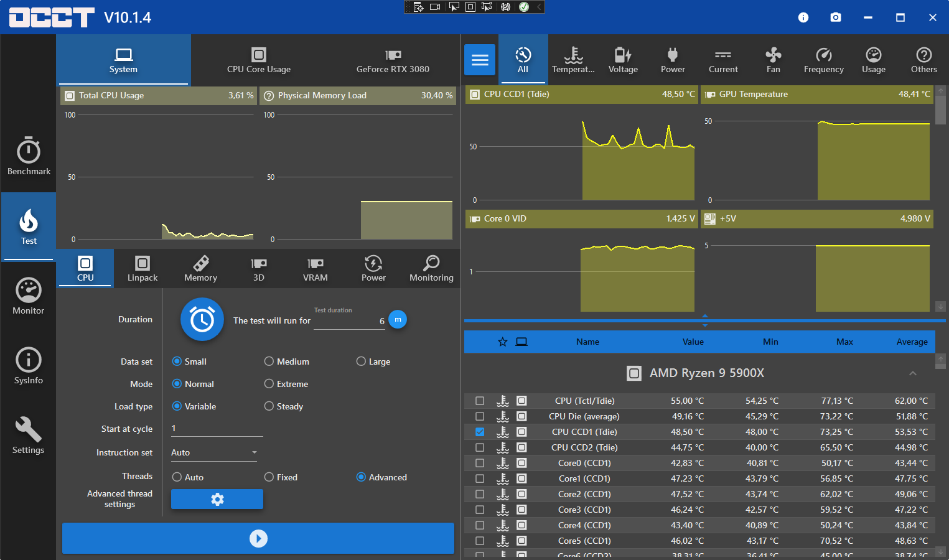This screenshot has height=560, width=949.
Task: Uncheck the CPU CCD1 (Tdie) checkbox
Action: pyautogui.click(x=480, y=432)
